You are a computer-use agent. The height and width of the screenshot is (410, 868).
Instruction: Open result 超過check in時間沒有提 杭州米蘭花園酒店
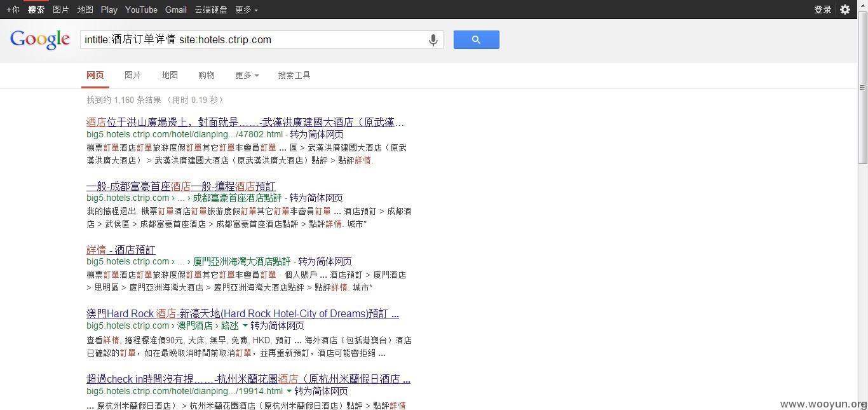click(x=248, y=379)
